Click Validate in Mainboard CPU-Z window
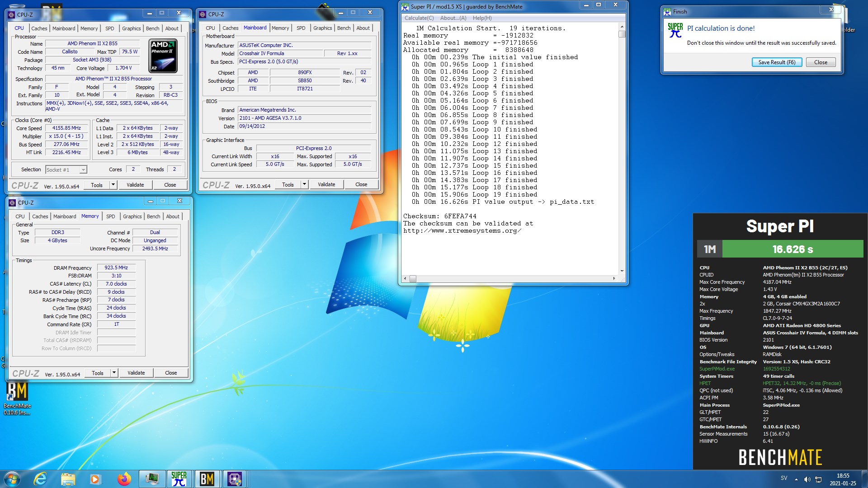Viewport: 868px width, 488px height. [326, 184]
